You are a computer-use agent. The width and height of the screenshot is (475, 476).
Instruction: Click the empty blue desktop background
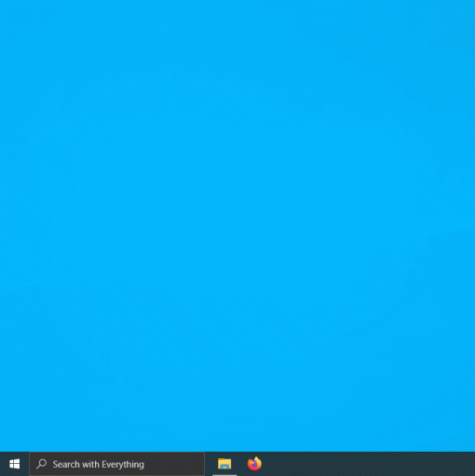tap(237, 225)
